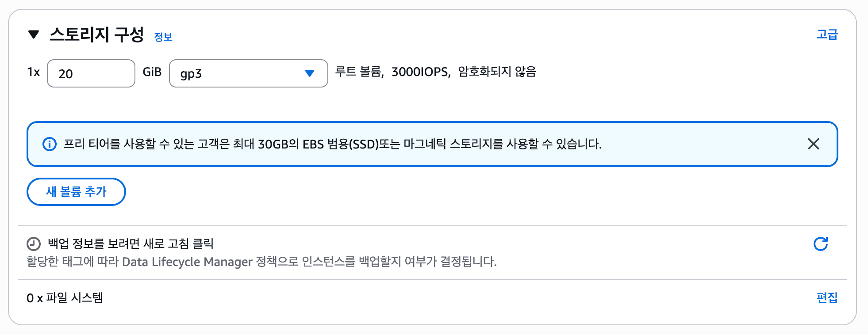This screenshot has height=335, width=868.
Task: Open 고급 advanced storage settings
Action: pos(826,34)
